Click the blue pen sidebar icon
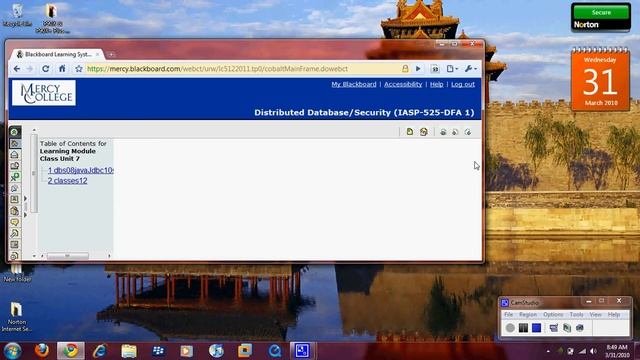Image resolution: width=640 pixels, height=360 pixels. pyautogui.click(x=14, y=188)
